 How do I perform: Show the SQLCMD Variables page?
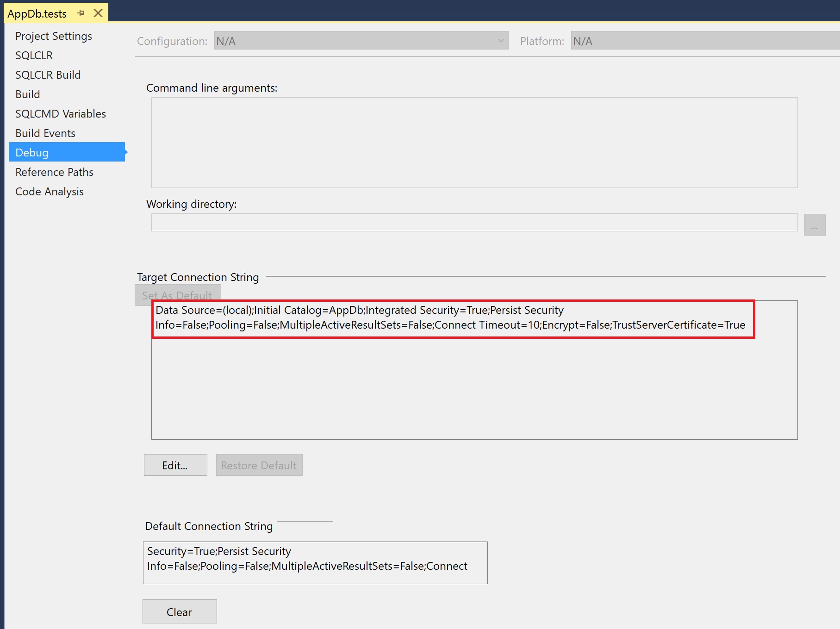(x=61, y=114)
